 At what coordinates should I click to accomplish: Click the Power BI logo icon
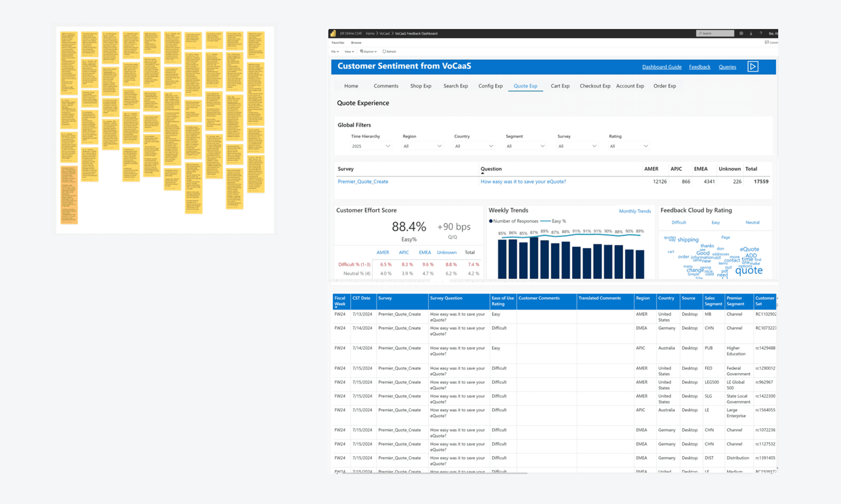click(333, 33)
